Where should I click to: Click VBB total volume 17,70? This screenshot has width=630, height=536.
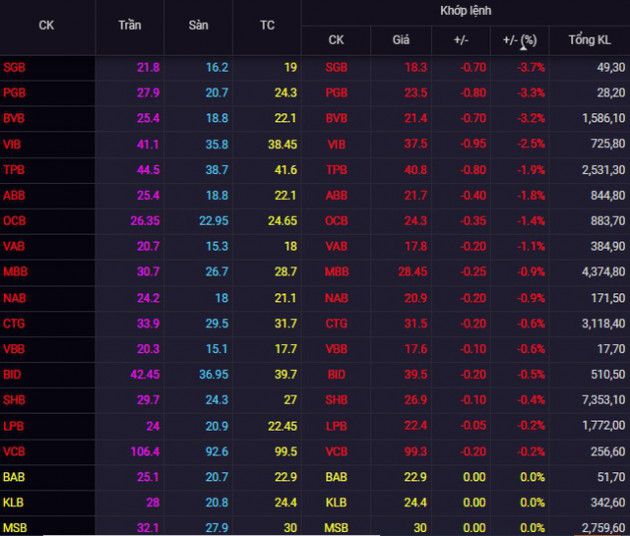611,349
